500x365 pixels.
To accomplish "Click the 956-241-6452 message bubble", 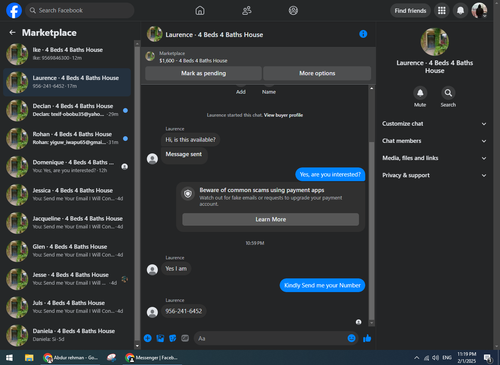I will point(184,311).
